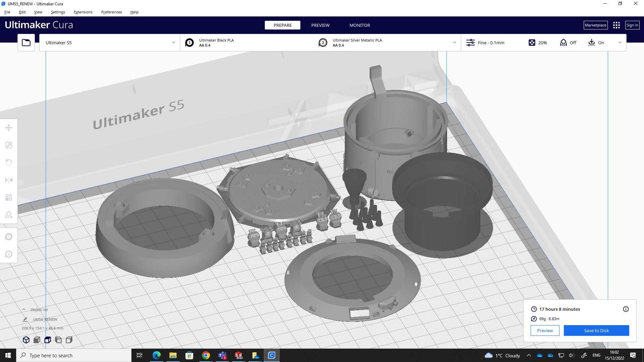Collapse the Object list
The width and height of the screenshot is (644, 362).
click(24, 309)
